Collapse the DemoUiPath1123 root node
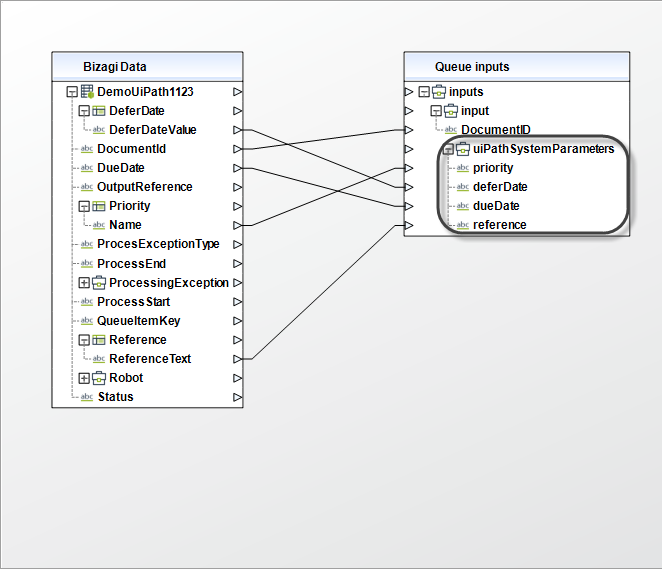This screenshot has height=570, width=662. click(72, 92)
